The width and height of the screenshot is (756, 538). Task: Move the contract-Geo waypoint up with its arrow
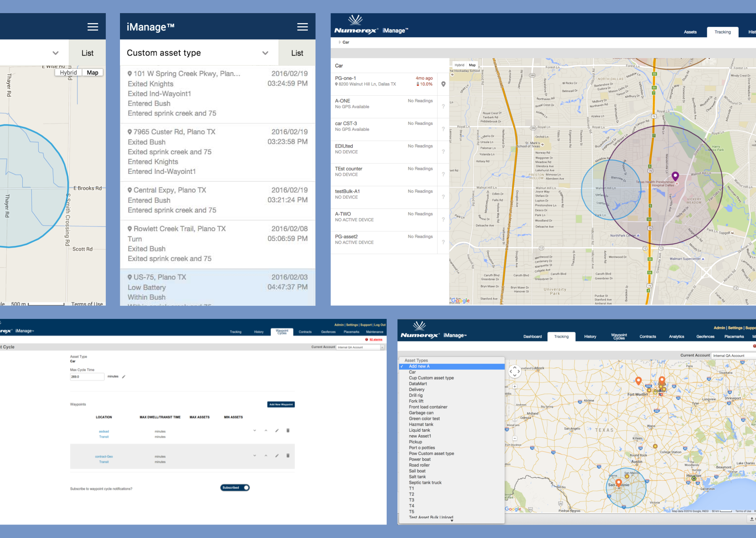[x=266, y=456]
